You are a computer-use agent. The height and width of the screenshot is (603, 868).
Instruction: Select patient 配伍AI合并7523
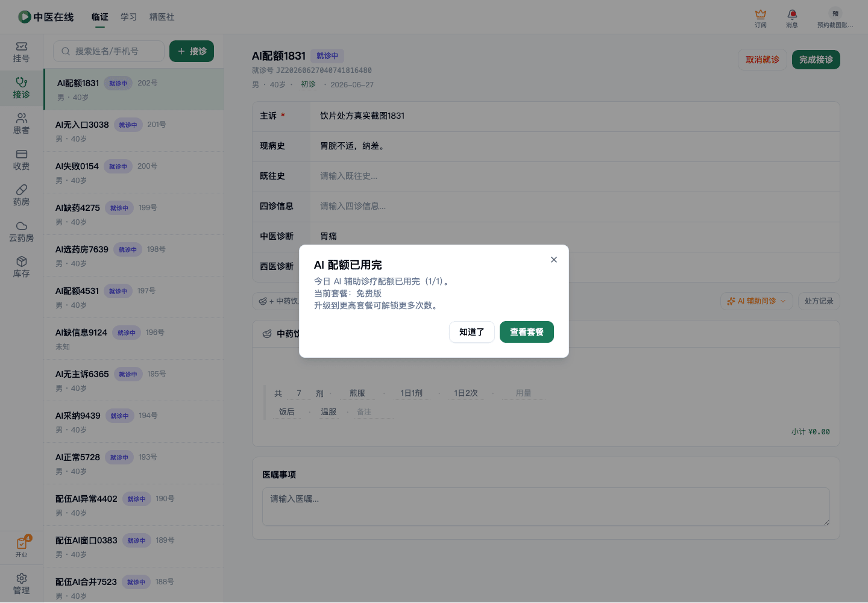[134, 585]
